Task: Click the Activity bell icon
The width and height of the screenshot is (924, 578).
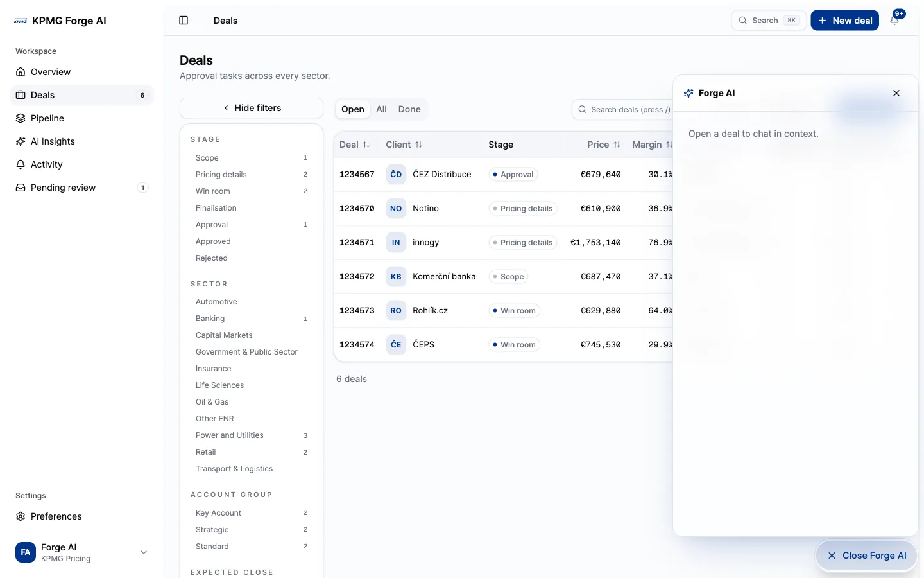Action: click(x=21, y=164)
